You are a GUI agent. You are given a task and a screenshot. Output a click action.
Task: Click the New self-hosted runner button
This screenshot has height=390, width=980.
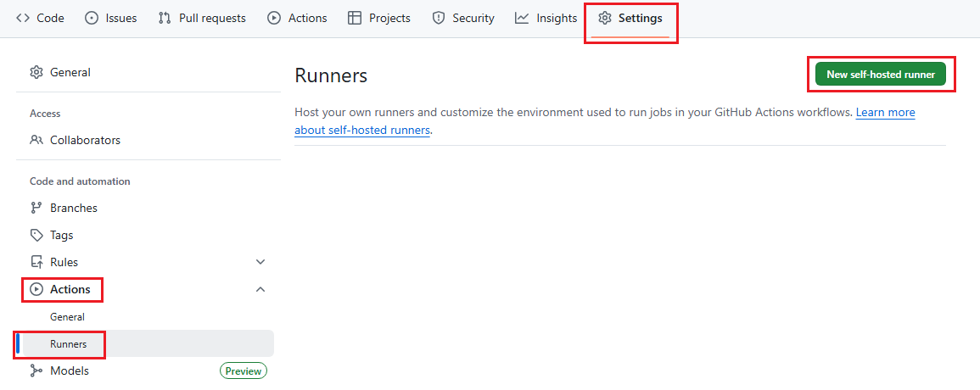pos(881,75)
